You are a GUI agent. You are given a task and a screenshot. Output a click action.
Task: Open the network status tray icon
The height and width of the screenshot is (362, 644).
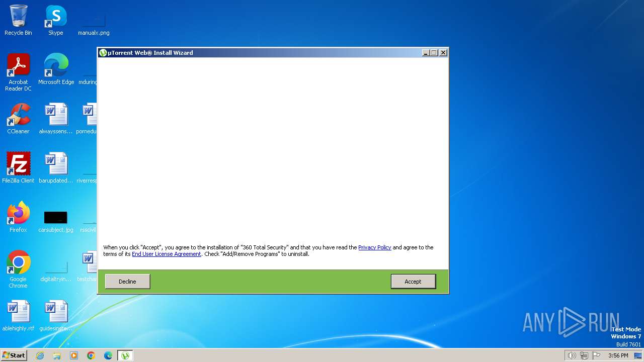click(x=584, y=355)
